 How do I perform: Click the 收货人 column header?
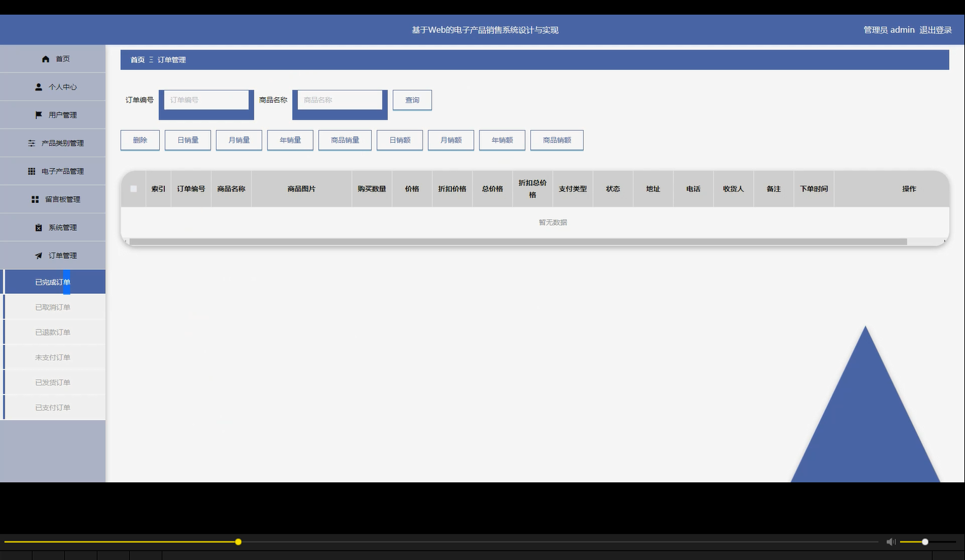(733, 189)
